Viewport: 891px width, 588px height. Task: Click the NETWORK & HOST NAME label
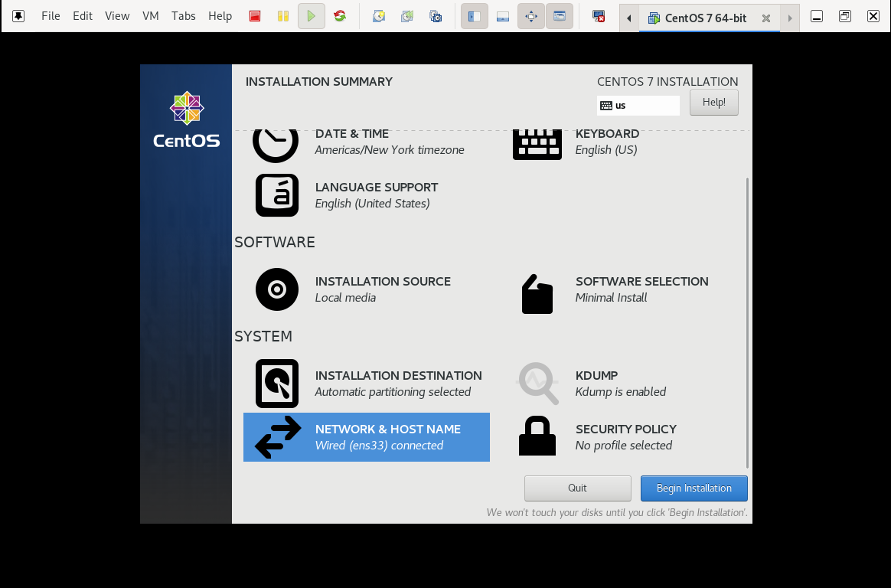[x=387, y=429]
